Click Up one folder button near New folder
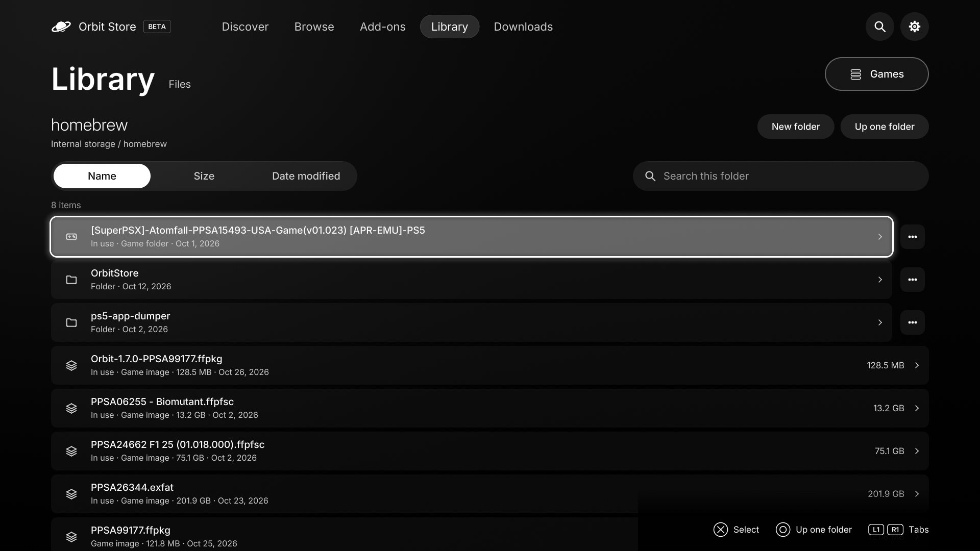The height and width of the screenshot is (551, 980). [x=885, y=127]
